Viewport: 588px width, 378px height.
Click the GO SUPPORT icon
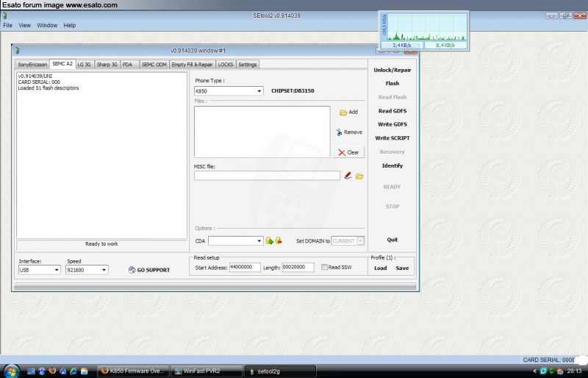click(x=132, y=270)
